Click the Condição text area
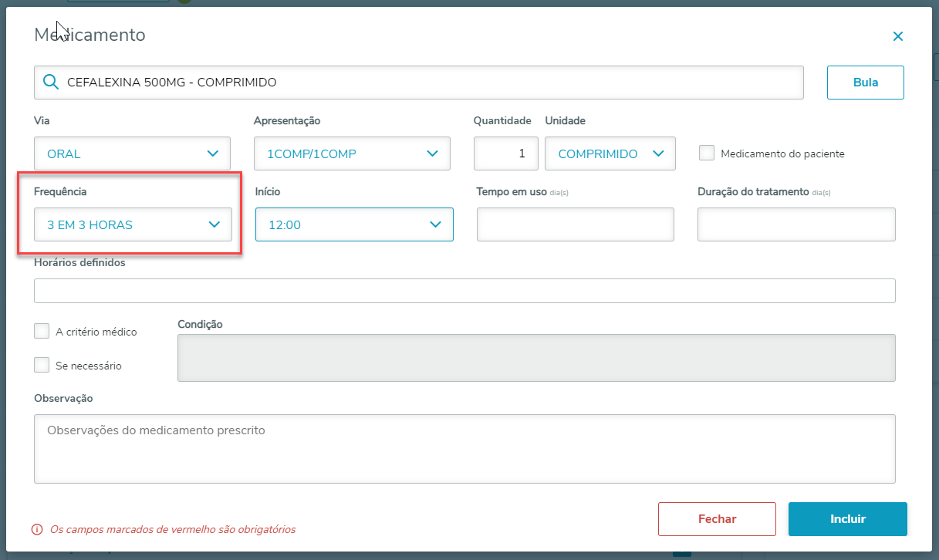939x560 pixels. click(x=536, y=357)
